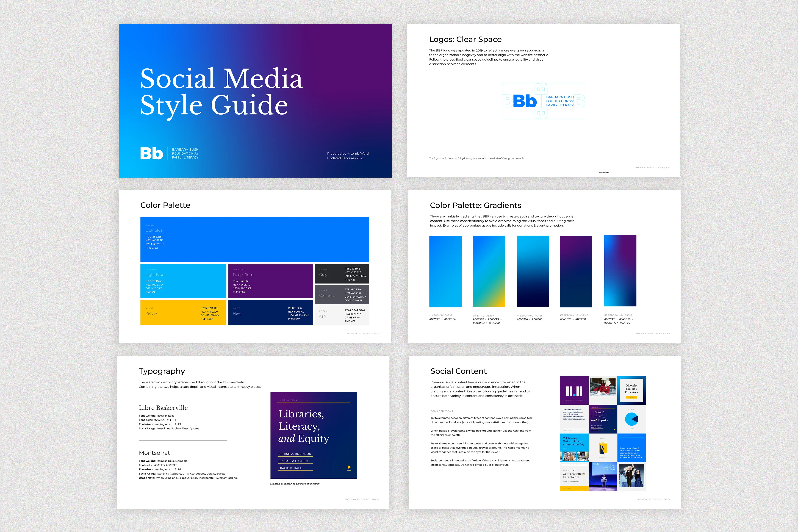This screenshot has height=532, width=798.
Task: Click the Usage Note line under Montserrat
Action: [x=188, y=478]
